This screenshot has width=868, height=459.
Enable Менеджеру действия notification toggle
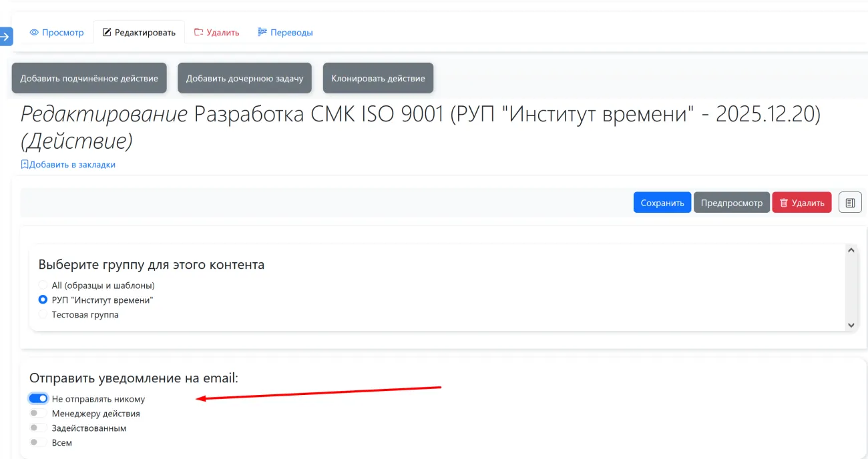point(38,414)
